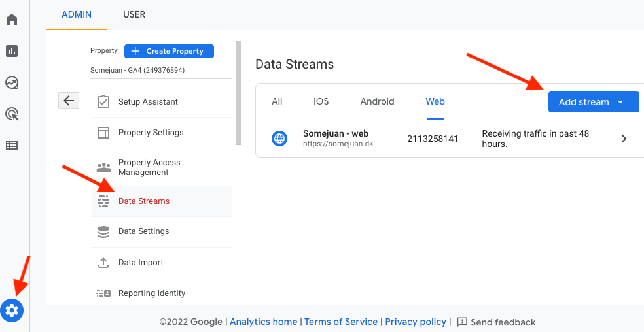Open the Configure table icon

tap(12, 145)
